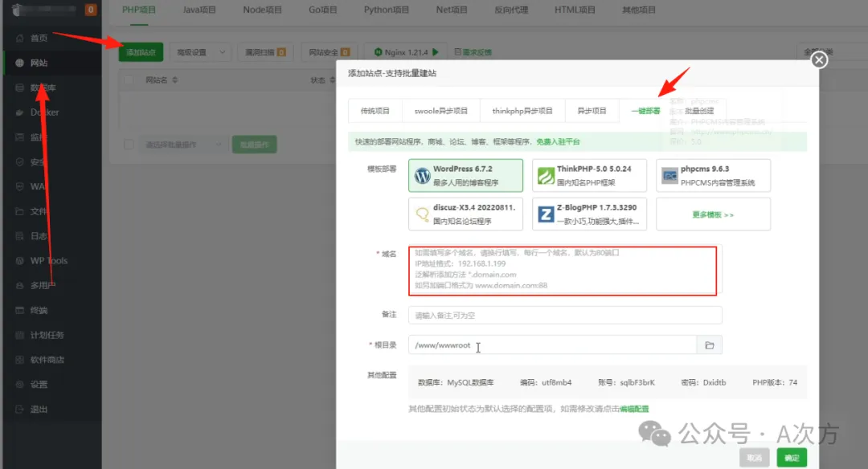Click the 首页 home icon in sidebar
The image size is (868, 469).
(x=20, y=39)
